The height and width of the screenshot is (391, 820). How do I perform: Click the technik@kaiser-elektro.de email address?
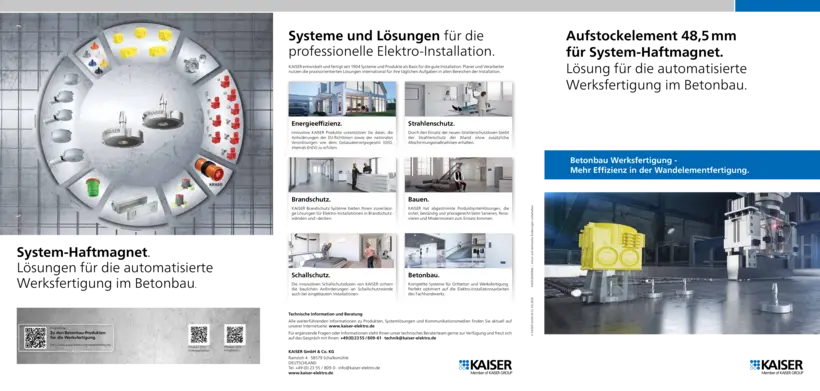(x=410, y=338)
